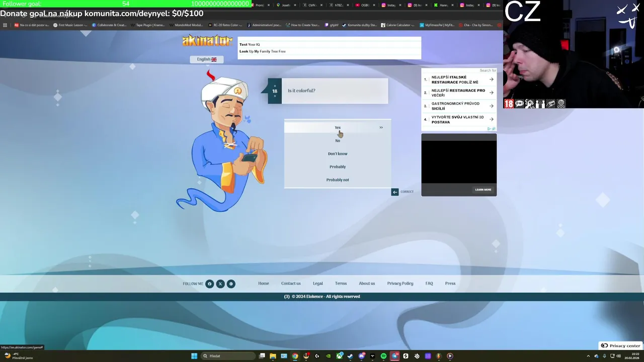Open the Xbox app on the taskbar
Viewport: 644px width, 362px height.
(340, 356)
